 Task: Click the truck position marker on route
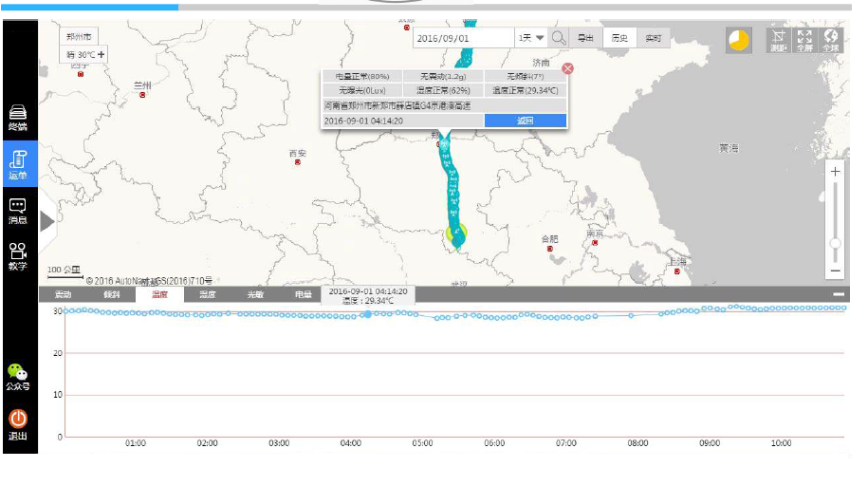tap(456, 233)
